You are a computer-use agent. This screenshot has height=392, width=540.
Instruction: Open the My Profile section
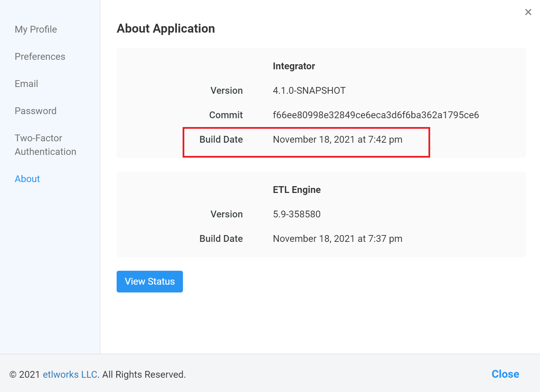36,30
